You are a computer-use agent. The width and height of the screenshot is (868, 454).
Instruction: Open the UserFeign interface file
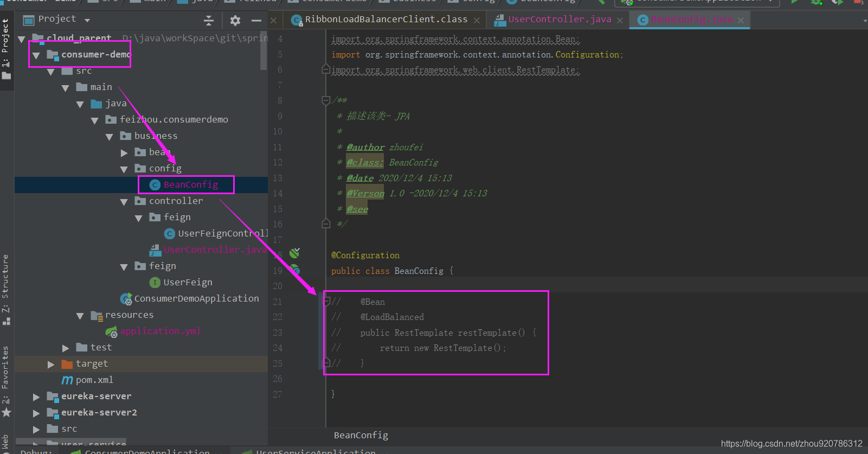pyautogui.click(x=188, y=282)
